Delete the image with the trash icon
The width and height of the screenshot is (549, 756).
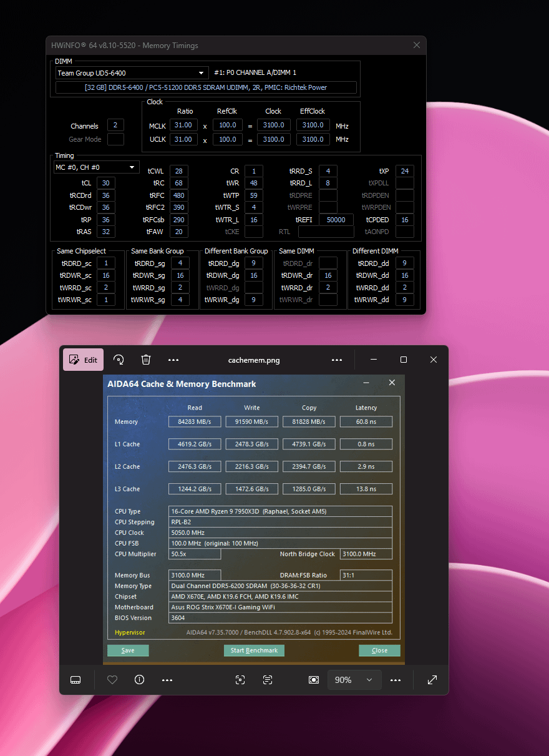coord(146,360)
